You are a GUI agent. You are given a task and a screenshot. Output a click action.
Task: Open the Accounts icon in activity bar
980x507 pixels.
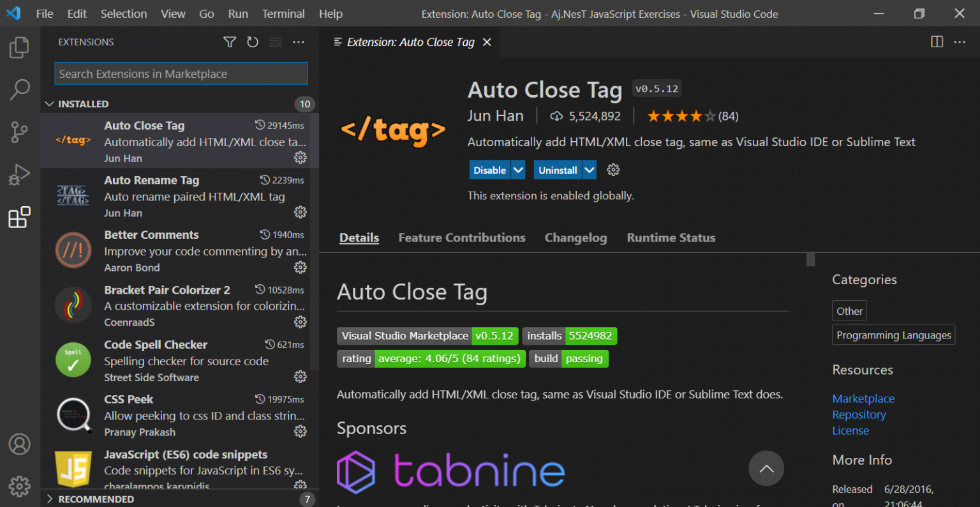19,444
